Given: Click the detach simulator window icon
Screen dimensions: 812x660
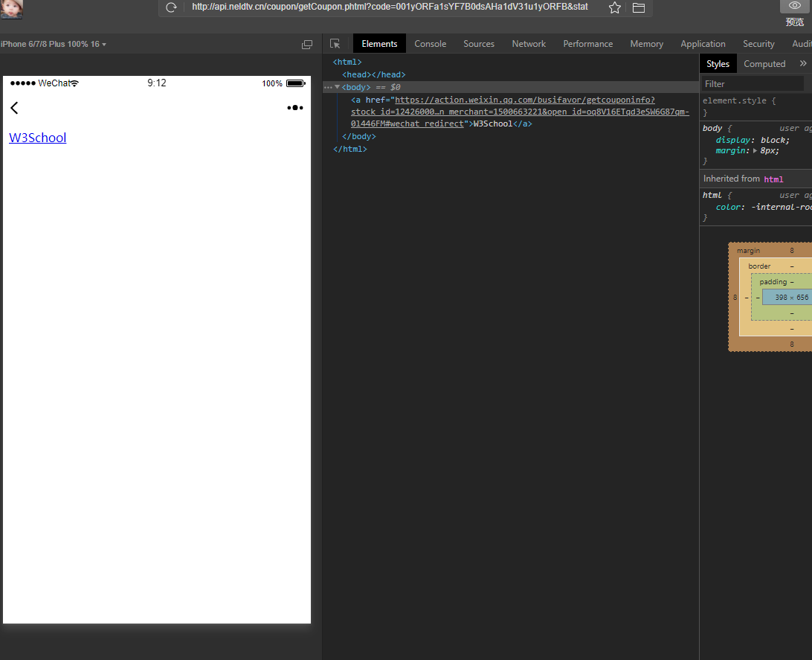Looking at the screenshot, I should [307, 45].
